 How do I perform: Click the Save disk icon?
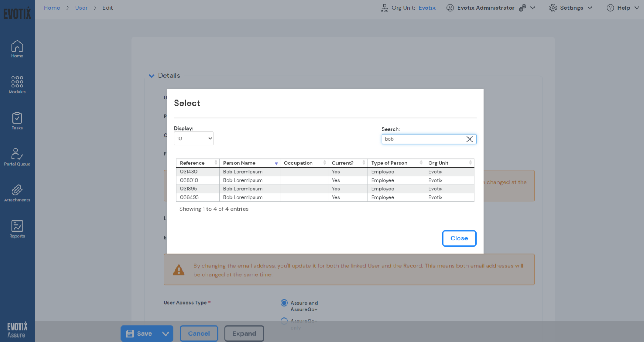coord(130,334)
